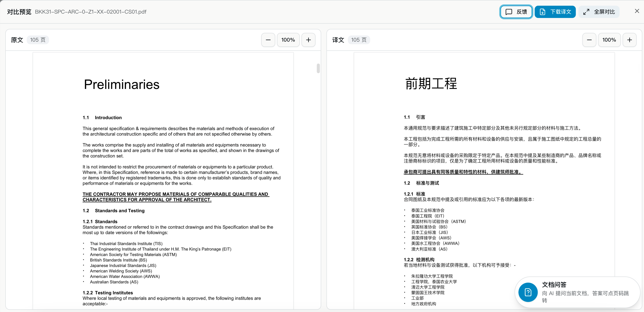The width and height of the screenshot is (644, 312).
Task: Click the 全屏对比 button
Action: coord(599,12)
